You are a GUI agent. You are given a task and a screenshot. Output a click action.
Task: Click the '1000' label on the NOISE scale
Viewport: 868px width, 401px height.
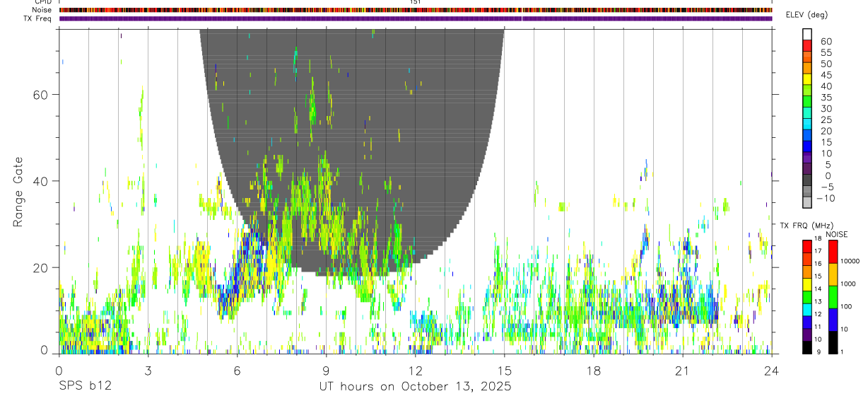click(847, 284)
